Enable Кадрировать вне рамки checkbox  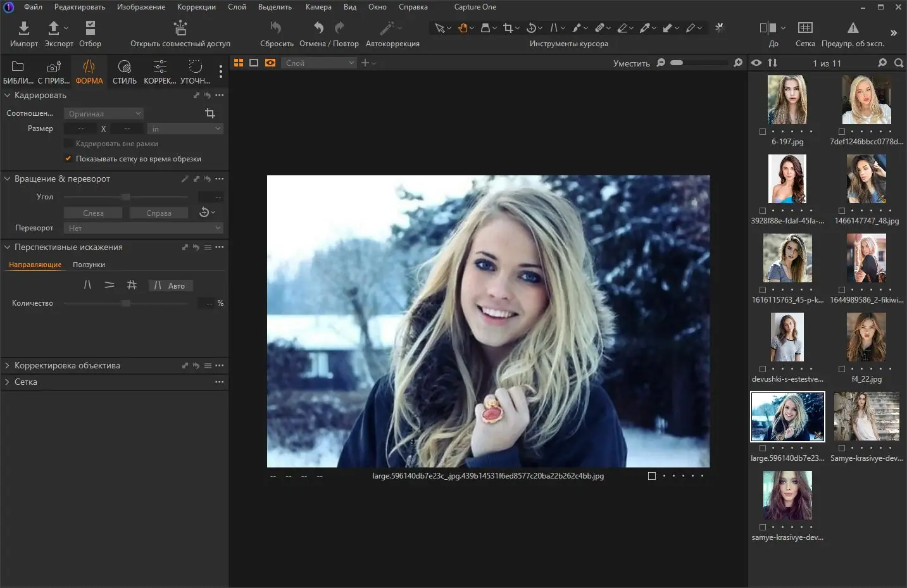coord(68,143)
